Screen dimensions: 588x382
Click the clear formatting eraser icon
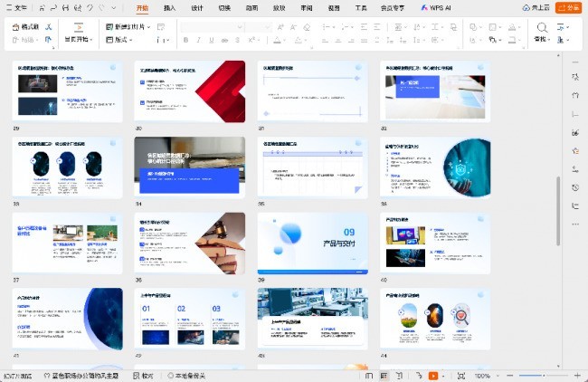tap(307, 26)
